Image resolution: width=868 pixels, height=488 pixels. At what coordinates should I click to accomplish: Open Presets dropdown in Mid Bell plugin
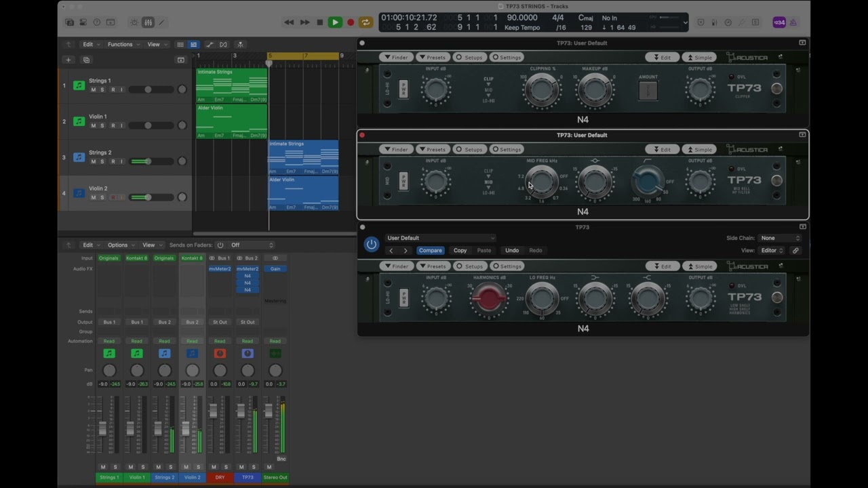click(x=432, y=149)
